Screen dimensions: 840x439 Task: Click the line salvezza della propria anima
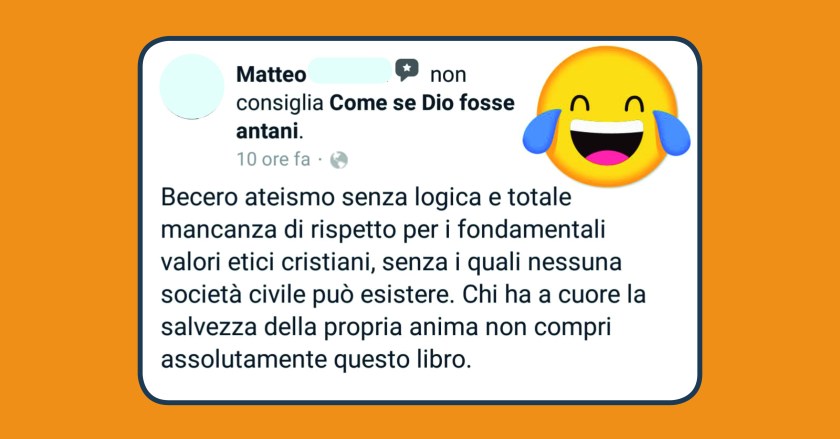pos(386,327)
